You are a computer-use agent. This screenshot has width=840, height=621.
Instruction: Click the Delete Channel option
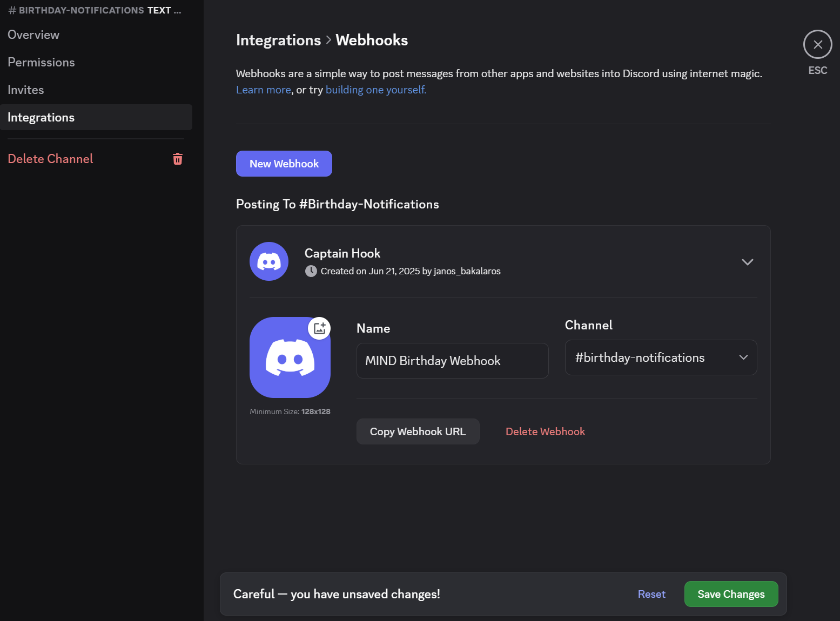(96, 159)
